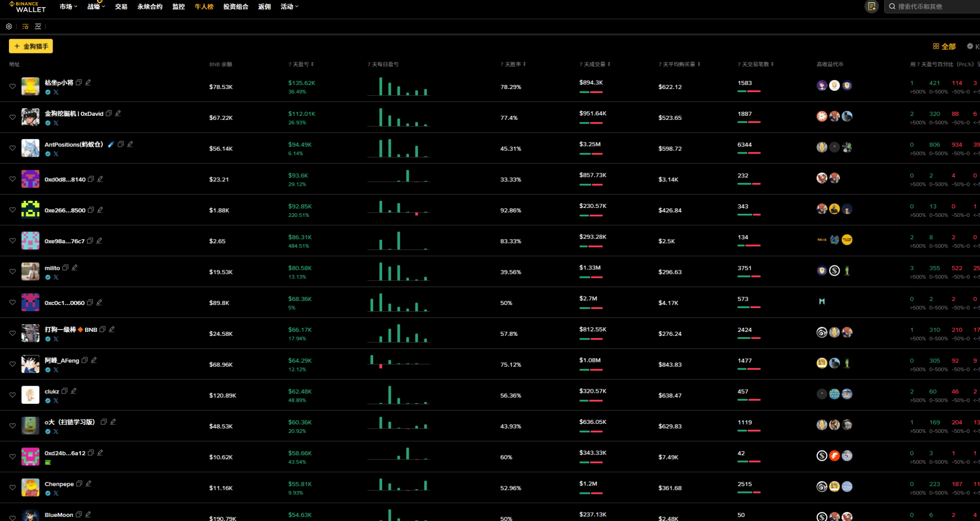Image resolution: width=980 pixels, height=521 pixels.
Task: Favorite AntPositions(蚂蚁仓) with the heart
Action: [x=12, y=148]
